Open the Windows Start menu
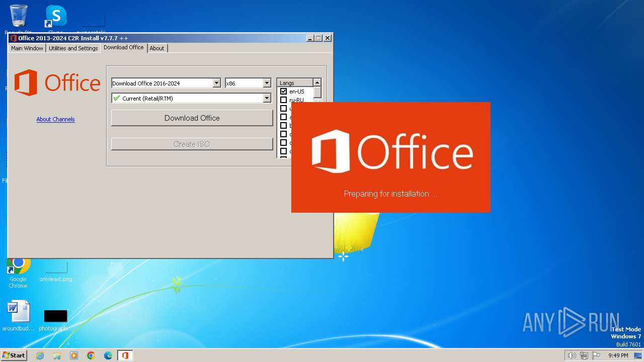This screenshot has width=644, height=362. pos(14,355)
